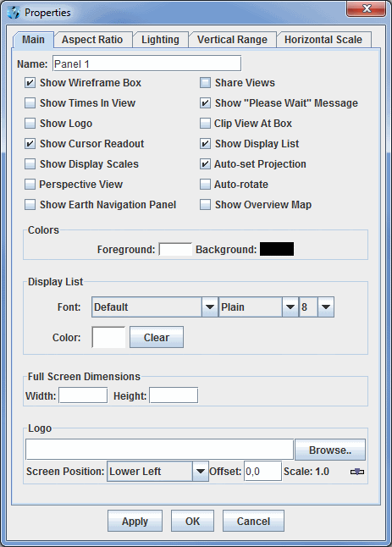The image size is (392, 547).
Task: Open the Lighting tab
Action: coord(160,40)
